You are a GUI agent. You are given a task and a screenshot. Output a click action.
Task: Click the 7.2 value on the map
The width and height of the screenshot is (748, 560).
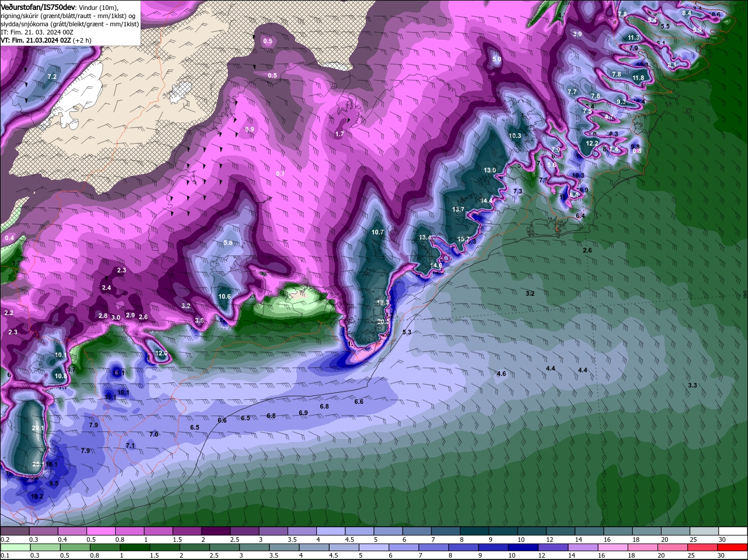click(x=51, y=77)
